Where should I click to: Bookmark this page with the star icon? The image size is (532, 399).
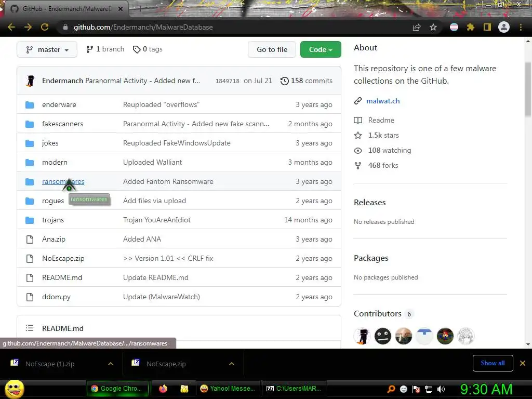(x=433, y=27)
